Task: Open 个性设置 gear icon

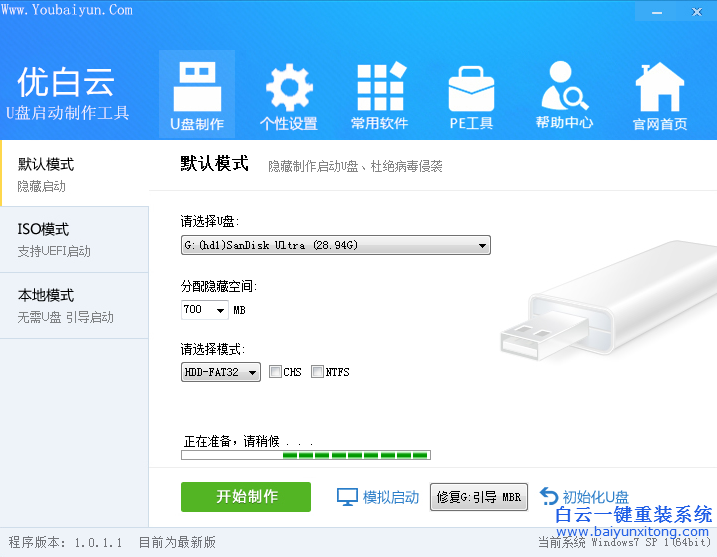Action: (x=289, y=87)
